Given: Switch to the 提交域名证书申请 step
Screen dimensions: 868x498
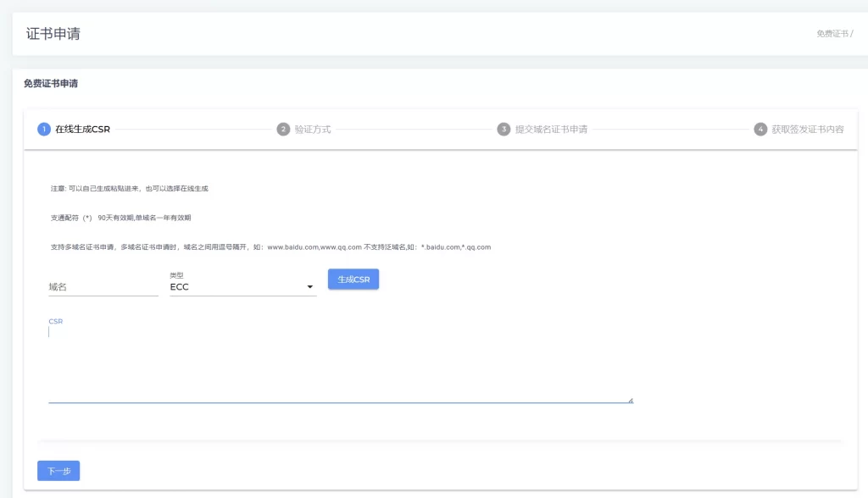Looking at the screenshot, I should coord(551,130).
